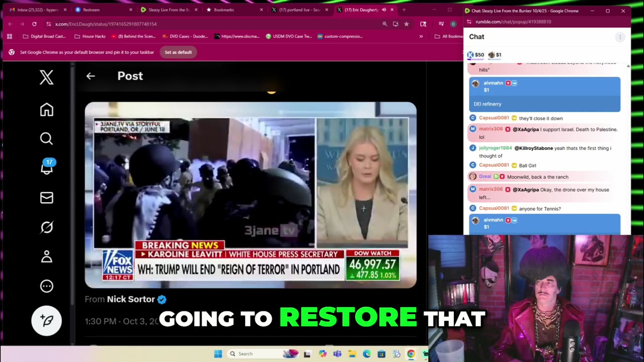Click Set as default button
Viewport: 644px width, 362px height.
178,52
